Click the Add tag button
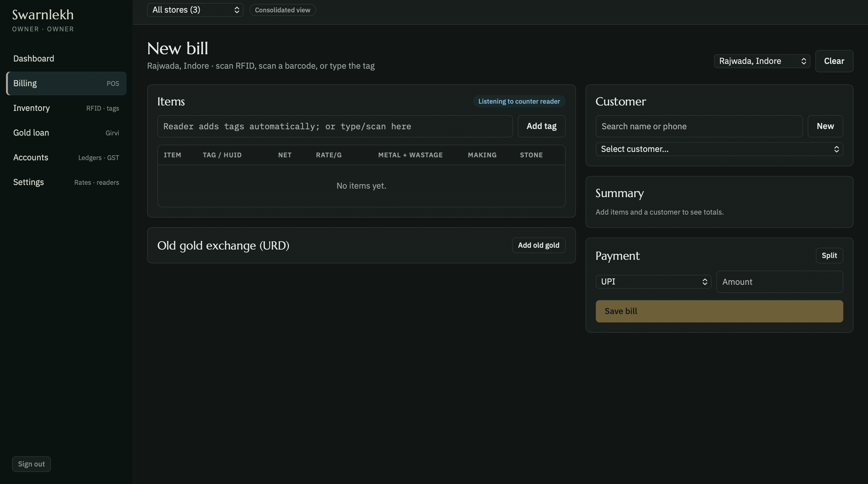 pyautogui.click(x=541, y=126)
